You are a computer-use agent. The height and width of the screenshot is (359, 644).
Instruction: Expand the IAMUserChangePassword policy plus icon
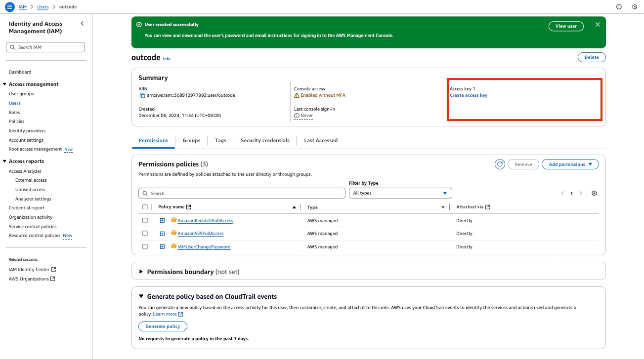coord(162,247)
